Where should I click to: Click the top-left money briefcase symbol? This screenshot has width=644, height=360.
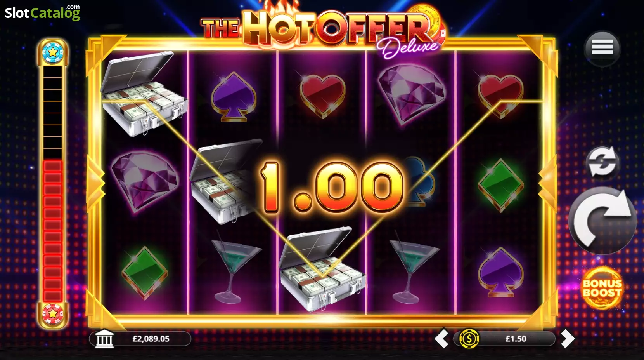coord(144,94)
